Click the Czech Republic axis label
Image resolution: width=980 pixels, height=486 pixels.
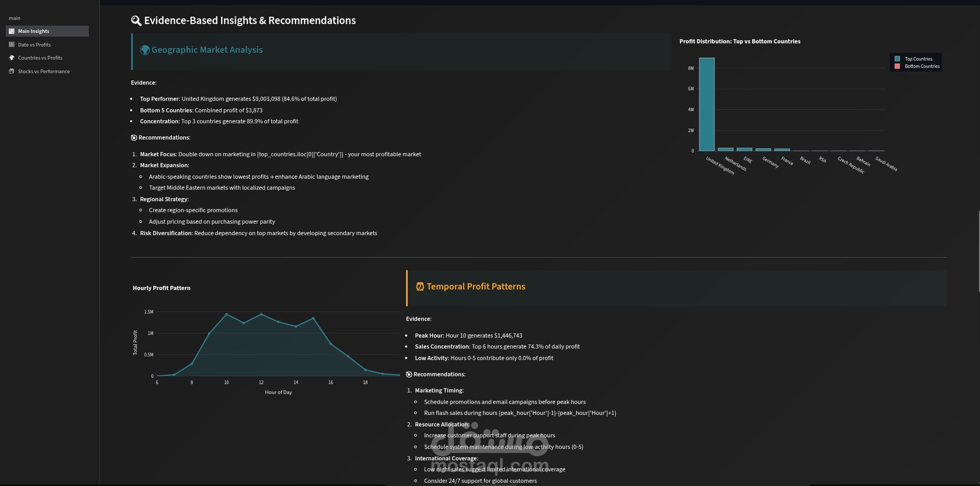[x=851, y=165]
